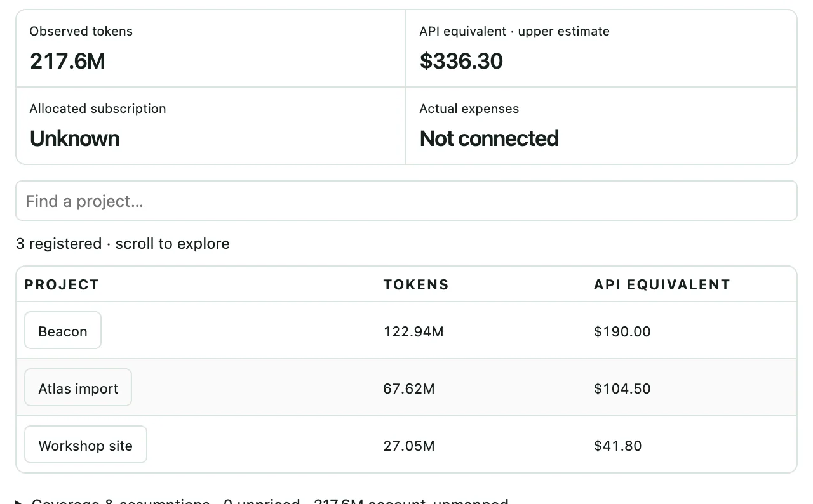Open the Workshop site project
This screenshot has height=504, width=813.
pos(86,444)
